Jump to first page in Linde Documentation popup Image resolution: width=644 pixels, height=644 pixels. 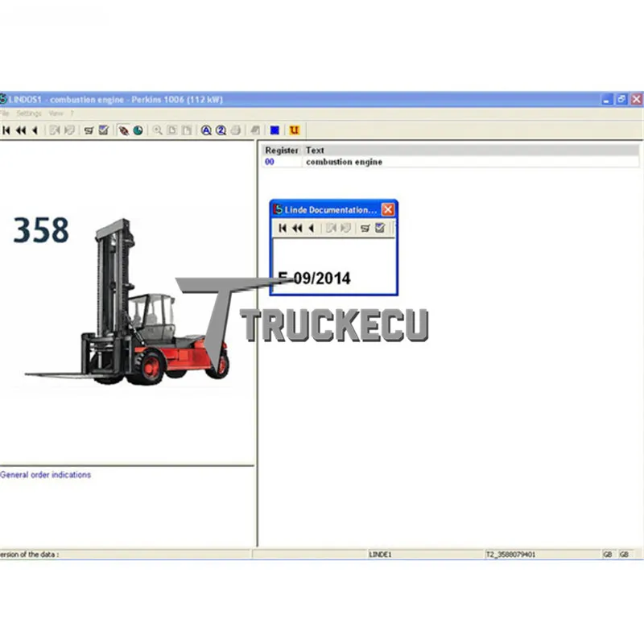tap(283, 228)
